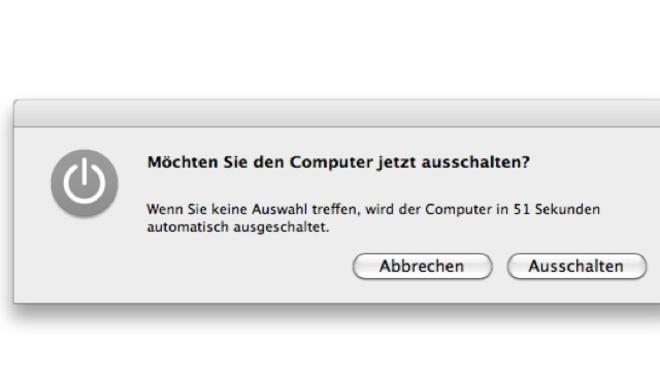Screen dimensions: 660x390
Task: Confirm shutdown via the Ausschalten button
Action: coord(577,266)
